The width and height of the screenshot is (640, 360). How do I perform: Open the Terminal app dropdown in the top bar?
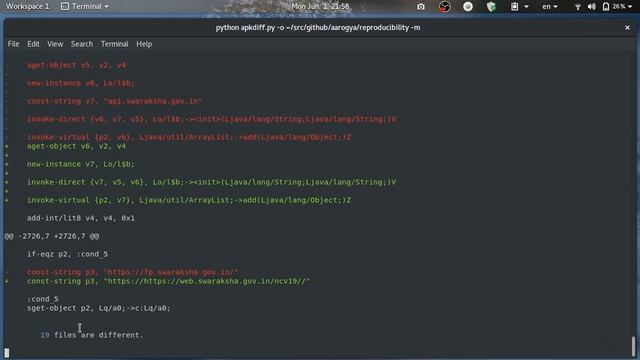point(85,7)
